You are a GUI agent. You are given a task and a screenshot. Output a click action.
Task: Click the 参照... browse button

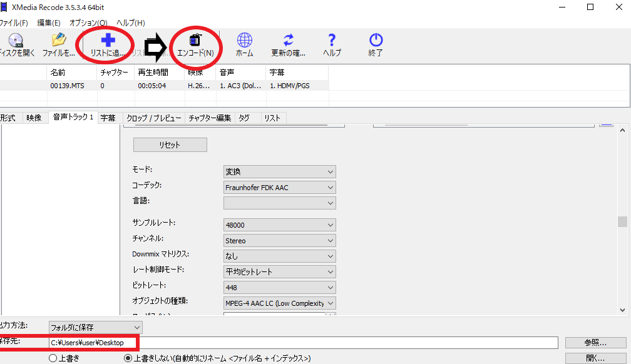[x=595, y=343]
